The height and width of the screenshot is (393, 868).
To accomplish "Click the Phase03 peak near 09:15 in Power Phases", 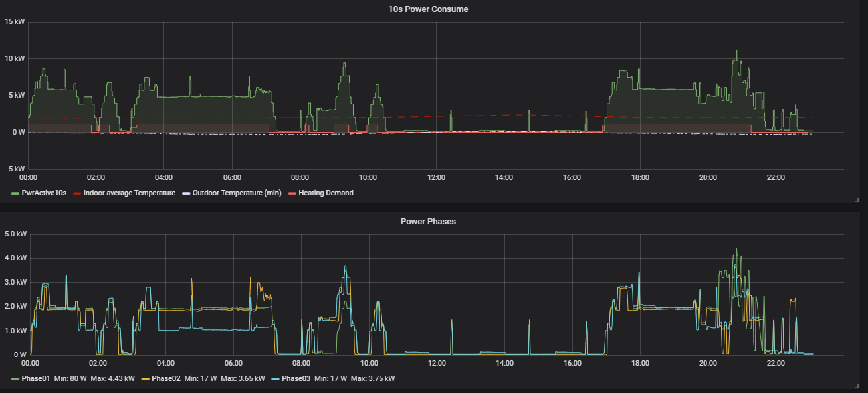I will point(345,266).
